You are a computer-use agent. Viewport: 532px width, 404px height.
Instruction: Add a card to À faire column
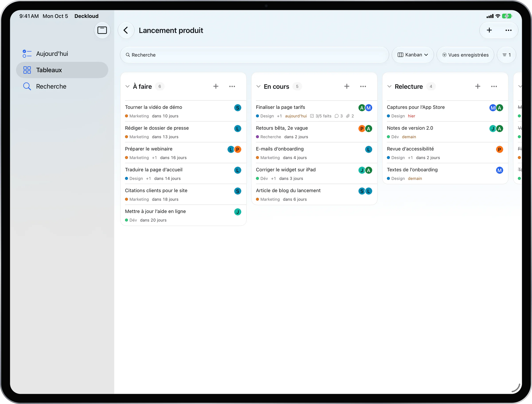coord(216,86)
